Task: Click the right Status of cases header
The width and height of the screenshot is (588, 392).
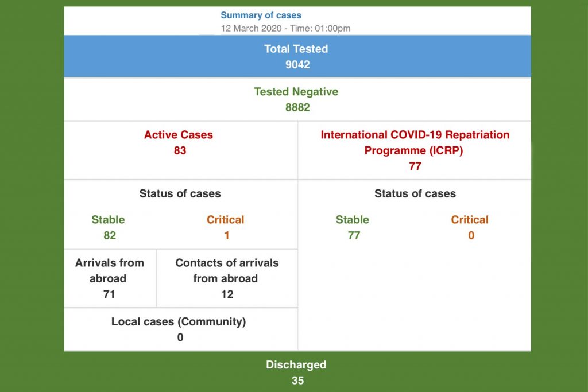Action: 415,194
